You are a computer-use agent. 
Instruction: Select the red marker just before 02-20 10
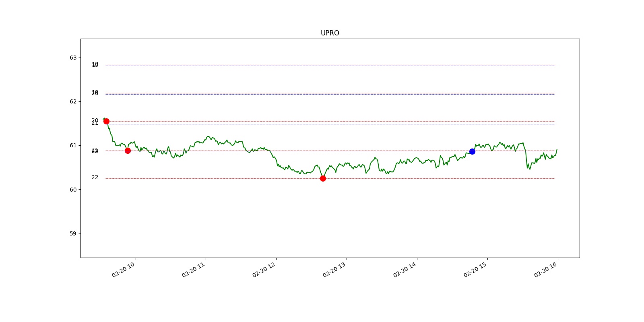pos(128,151)
